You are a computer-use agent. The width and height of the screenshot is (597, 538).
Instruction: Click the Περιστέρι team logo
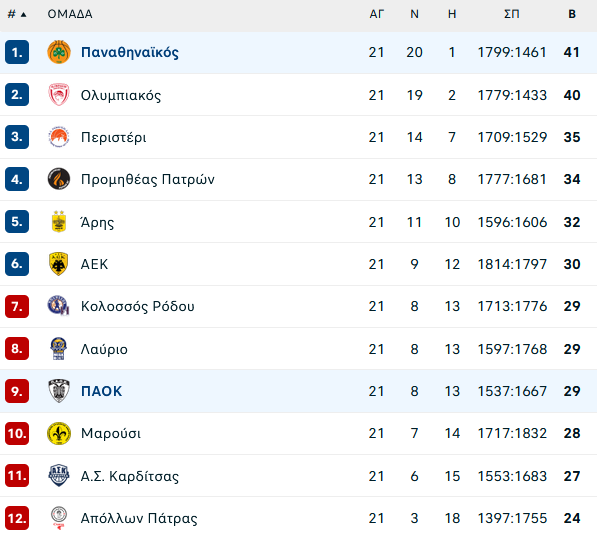point(59,137)
